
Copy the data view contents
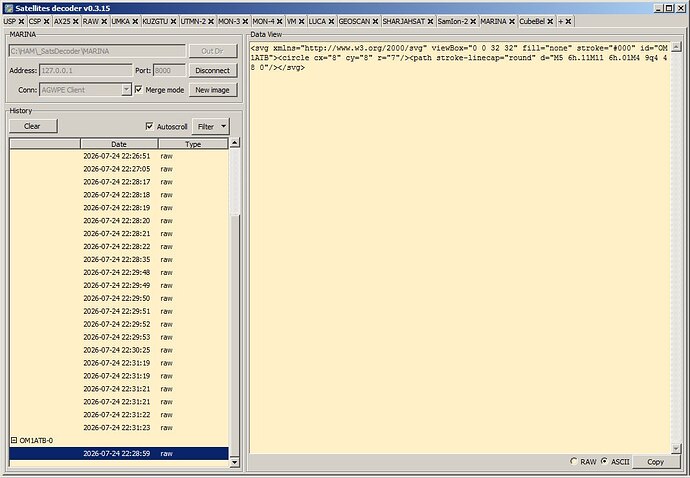(655, 462)
